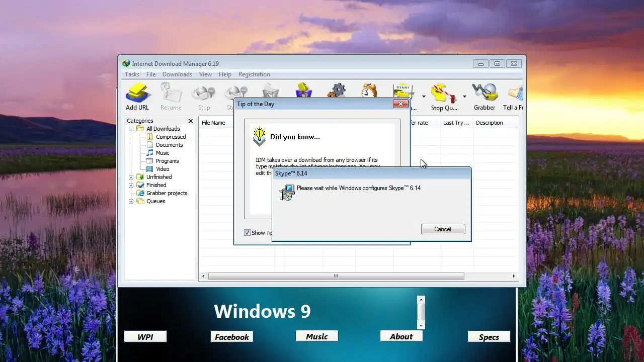Image resolution: width=644 pixels, height=362 pixels.
Task: Open Options via the gear toolbar icon
Action: pyautogui.click(x=336, y=90)
